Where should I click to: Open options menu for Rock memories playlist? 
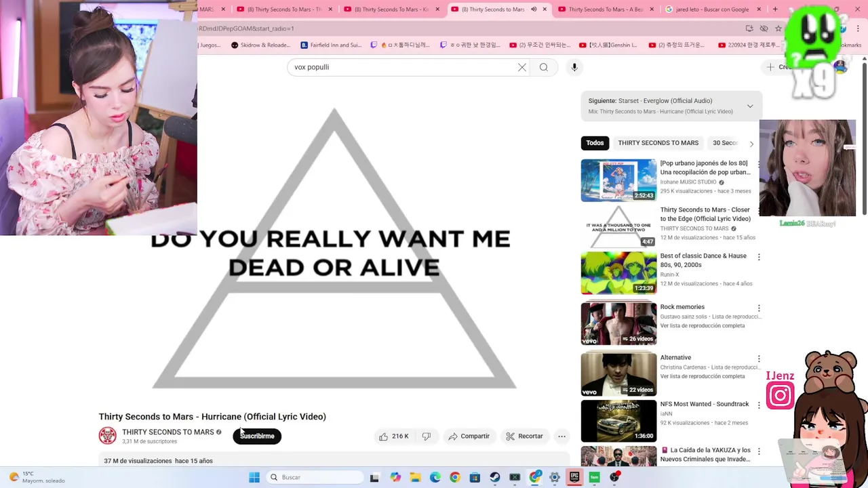click(x=759, y=308)
